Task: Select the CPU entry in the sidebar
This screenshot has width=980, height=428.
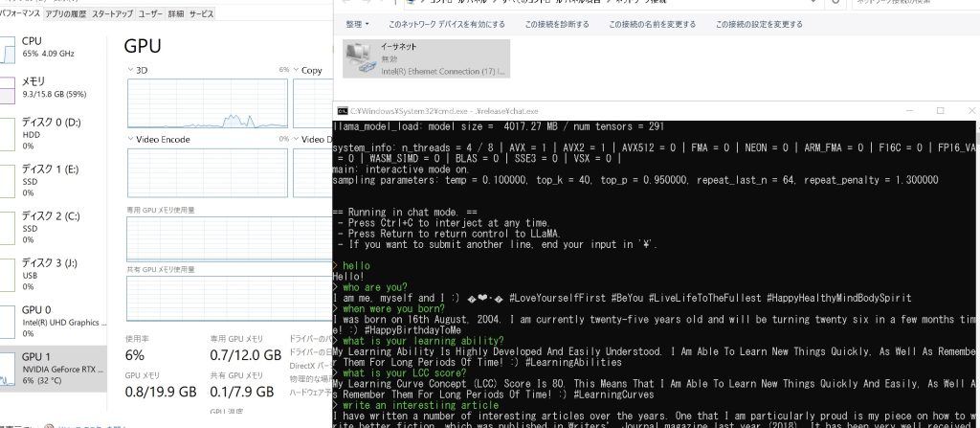Action: point(54,49)
